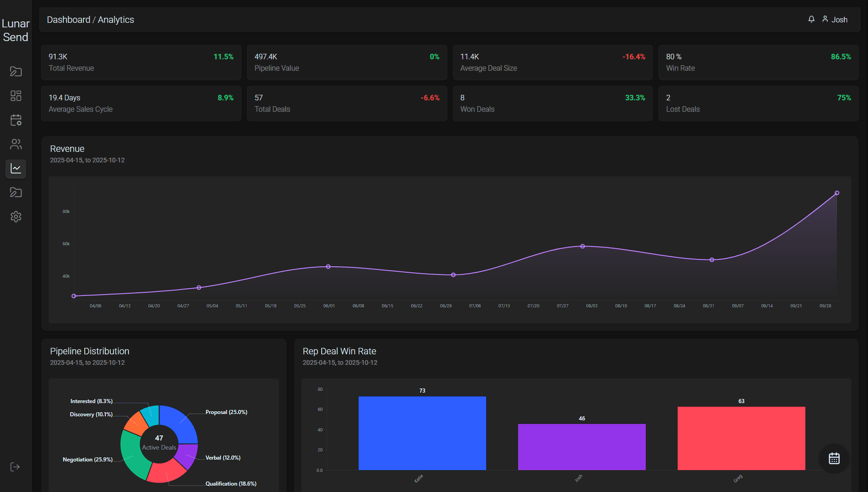Click the Win Rate stat card
Viewport: 868px width, 492px height.
tap(758, 62)
